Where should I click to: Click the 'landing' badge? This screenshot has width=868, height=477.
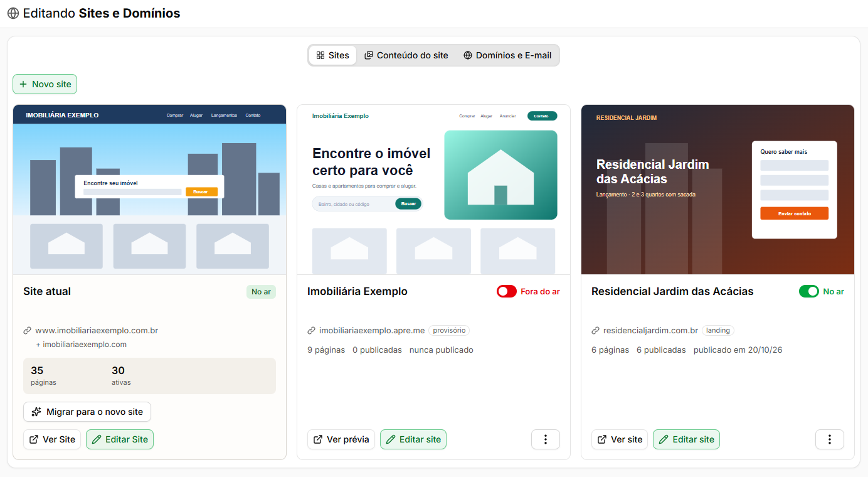(718, 331)
